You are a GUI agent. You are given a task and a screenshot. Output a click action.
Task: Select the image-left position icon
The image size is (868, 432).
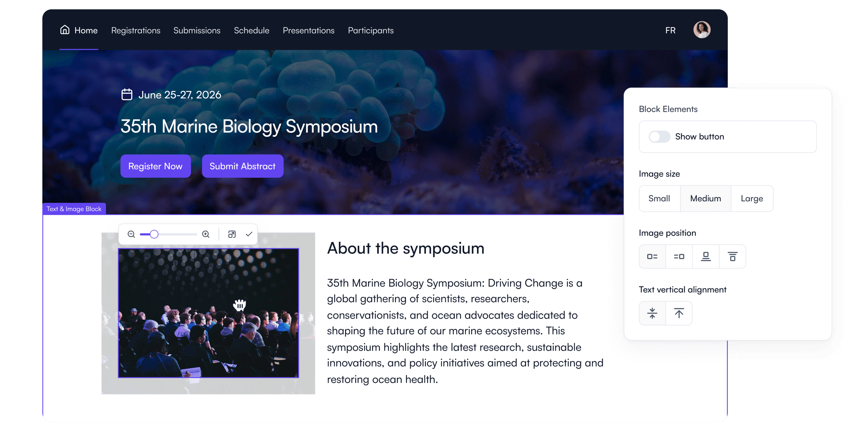(x=652, y=257)
